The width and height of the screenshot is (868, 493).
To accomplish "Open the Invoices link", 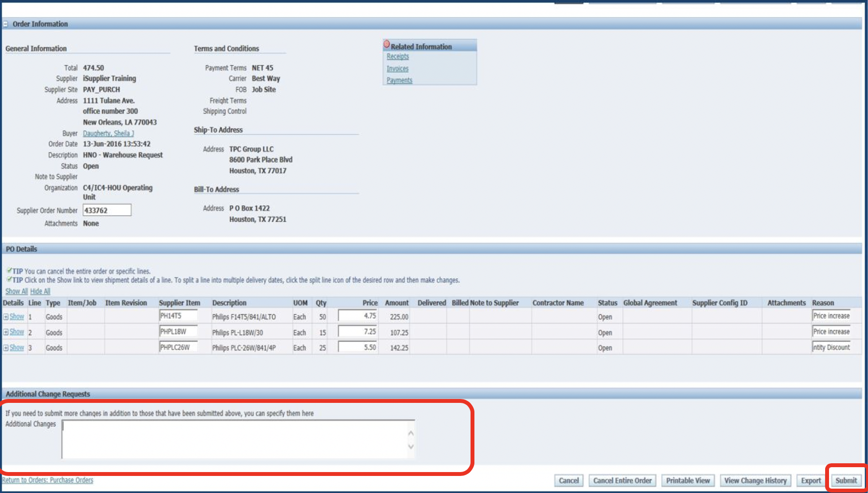I will click(x=397, y=69).
